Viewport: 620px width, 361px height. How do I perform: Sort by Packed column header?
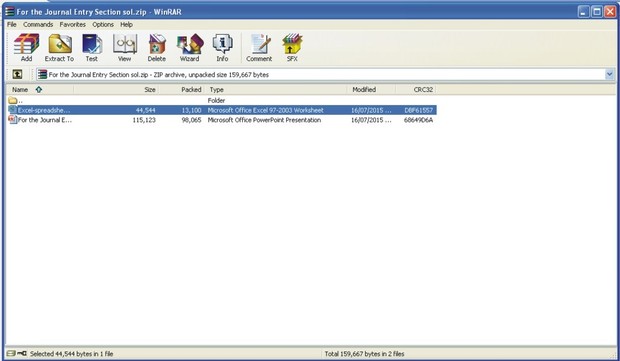pos(182,90)
